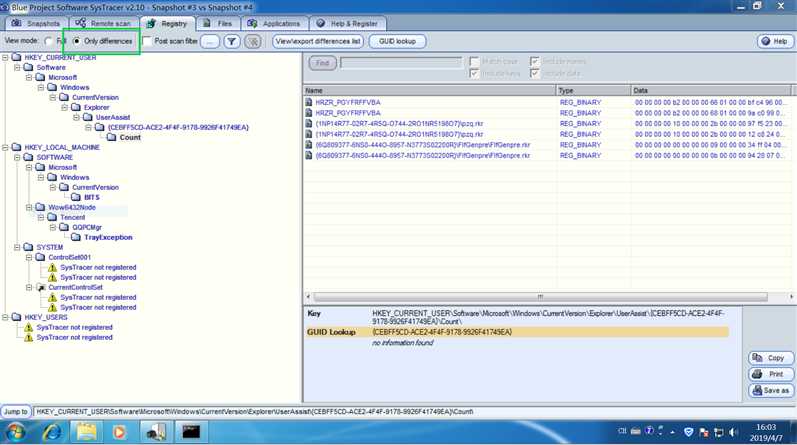The width and height of the screenshot is (797, 445).
Task: Toggle the Match case checkbox
Action: tap(474, 61)
